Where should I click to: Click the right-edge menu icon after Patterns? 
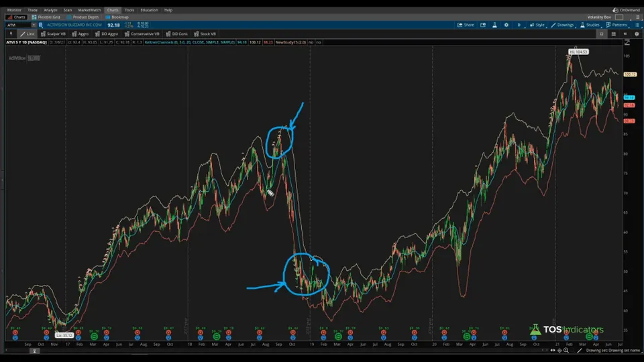pos(637,25)
